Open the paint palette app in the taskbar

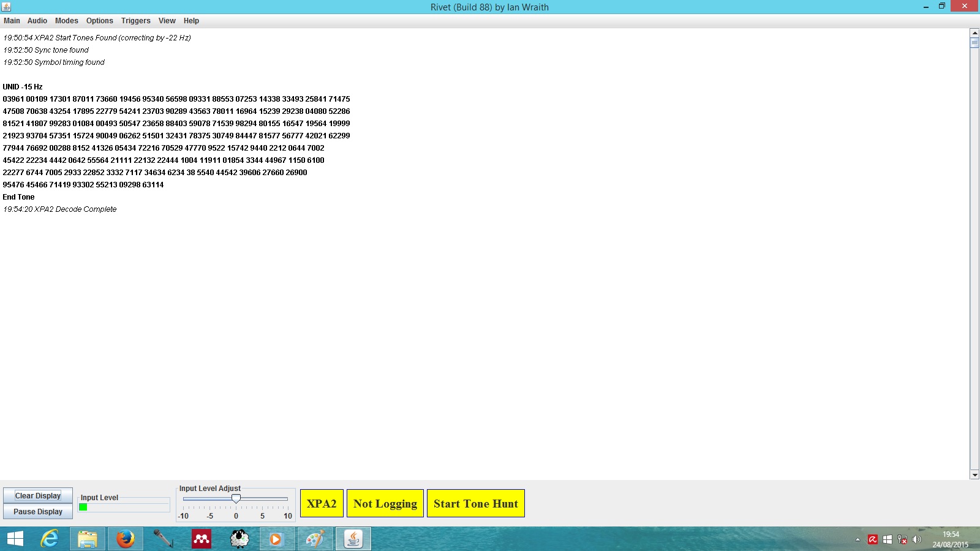(x=315, y=539)
